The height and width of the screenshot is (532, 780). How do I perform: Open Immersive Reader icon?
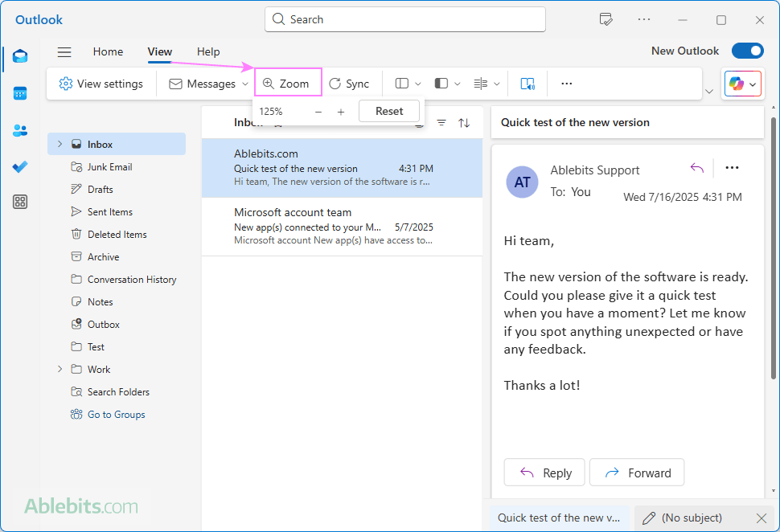coord(528,84)
